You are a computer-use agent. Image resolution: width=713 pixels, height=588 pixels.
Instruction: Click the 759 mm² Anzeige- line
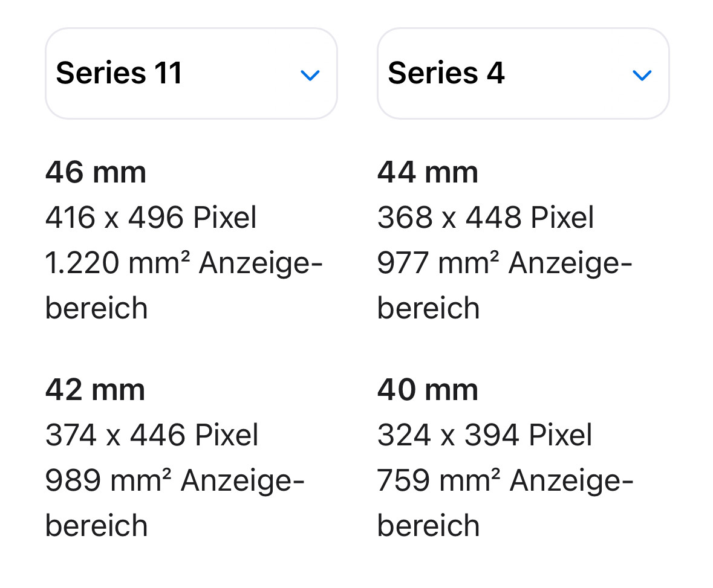505,480
